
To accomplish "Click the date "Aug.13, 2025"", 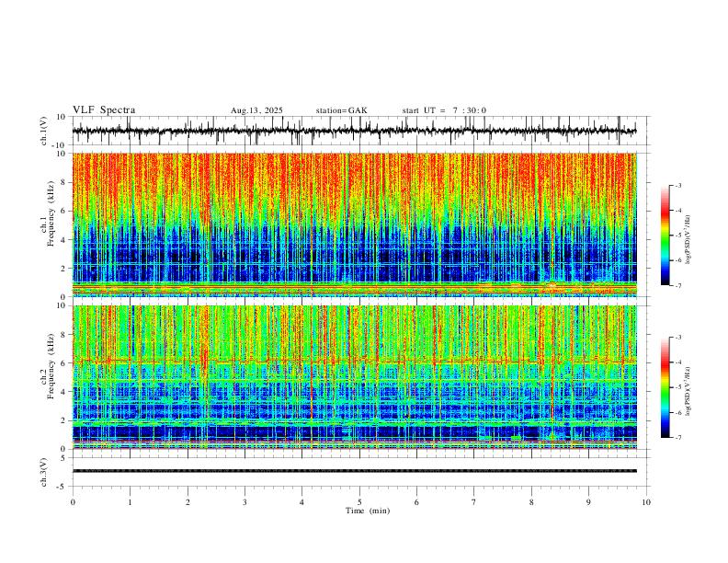I will pos(256,110).
